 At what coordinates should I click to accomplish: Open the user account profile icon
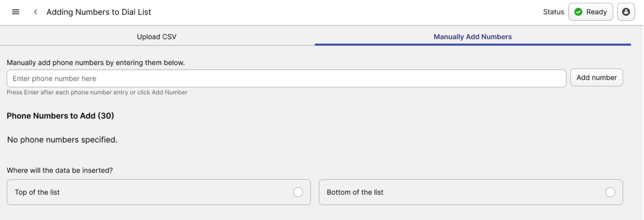626,12
